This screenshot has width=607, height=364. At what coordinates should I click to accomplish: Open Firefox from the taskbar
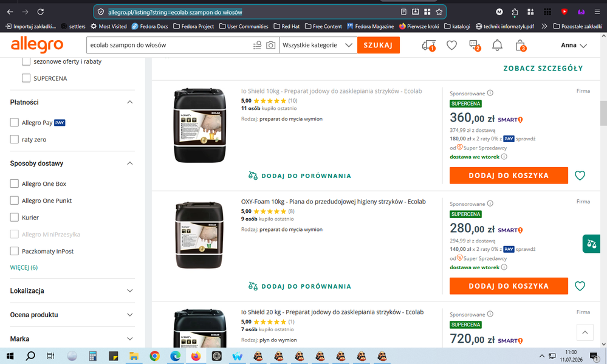coord(196,356)
